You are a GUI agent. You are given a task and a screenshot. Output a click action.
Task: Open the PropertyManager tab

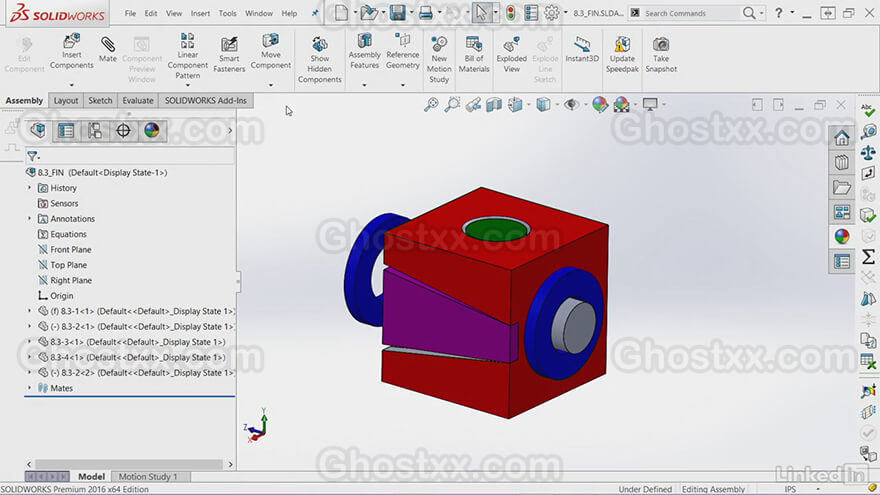tap(66, 130)
